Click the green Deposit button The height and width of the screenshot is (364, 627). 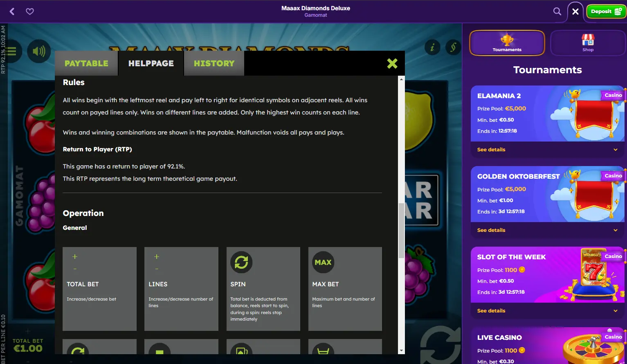click(x=606, y=11)
